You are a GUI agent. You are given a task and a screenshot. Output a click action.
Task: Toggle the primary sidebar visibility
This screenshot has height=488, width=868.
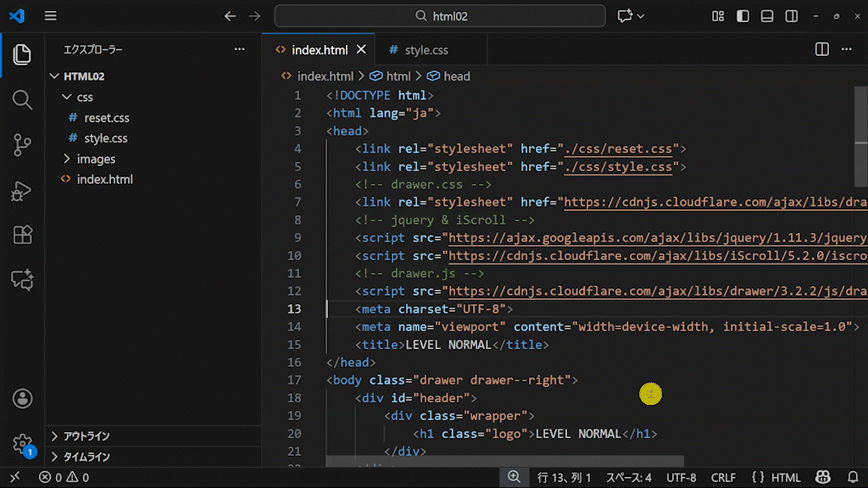click(743, 16)
